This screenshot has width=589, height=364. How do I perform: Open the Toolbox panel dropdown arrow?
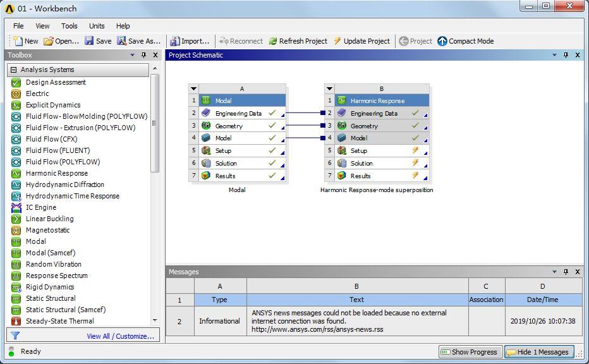132,55
